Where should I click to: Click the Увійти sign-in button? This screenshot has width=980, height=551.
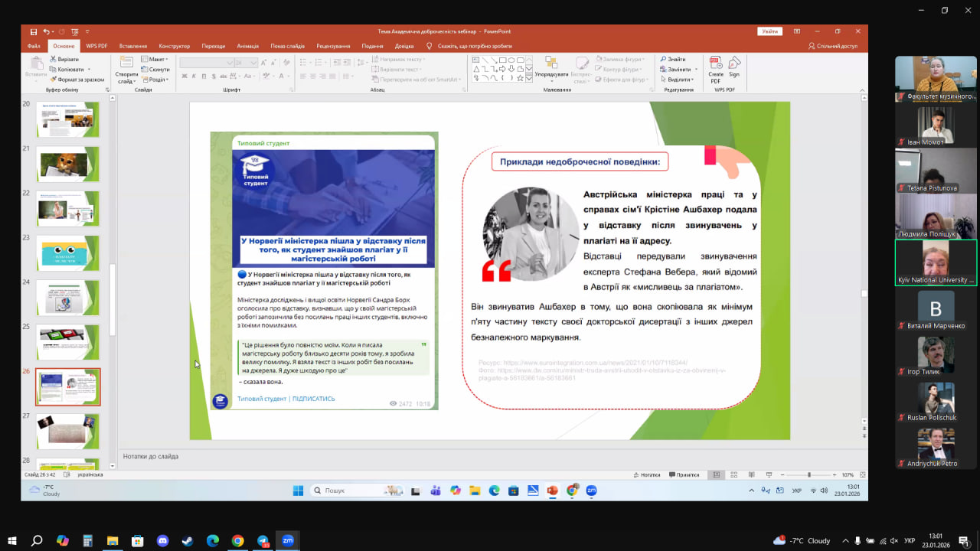769,31
